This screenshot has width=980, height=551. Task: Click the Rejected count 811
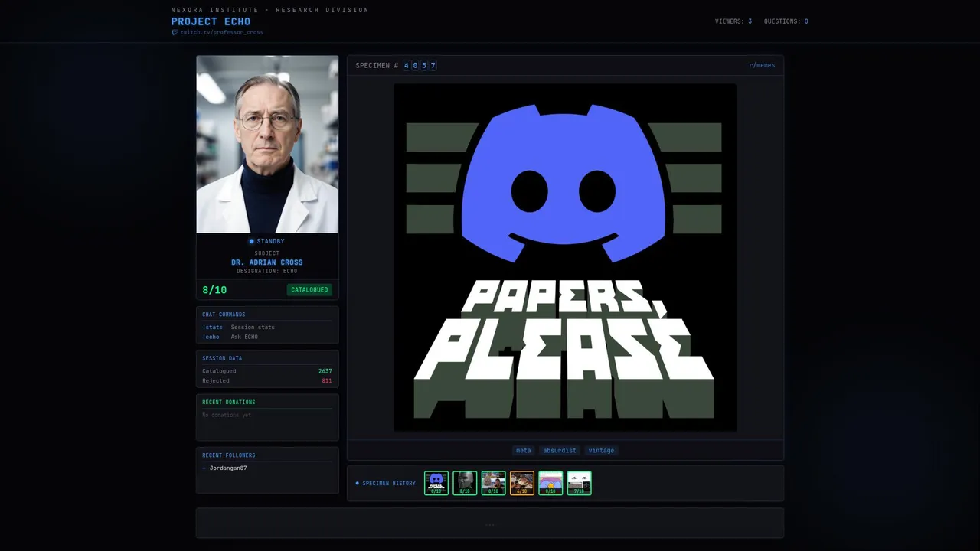coord(327,380)
